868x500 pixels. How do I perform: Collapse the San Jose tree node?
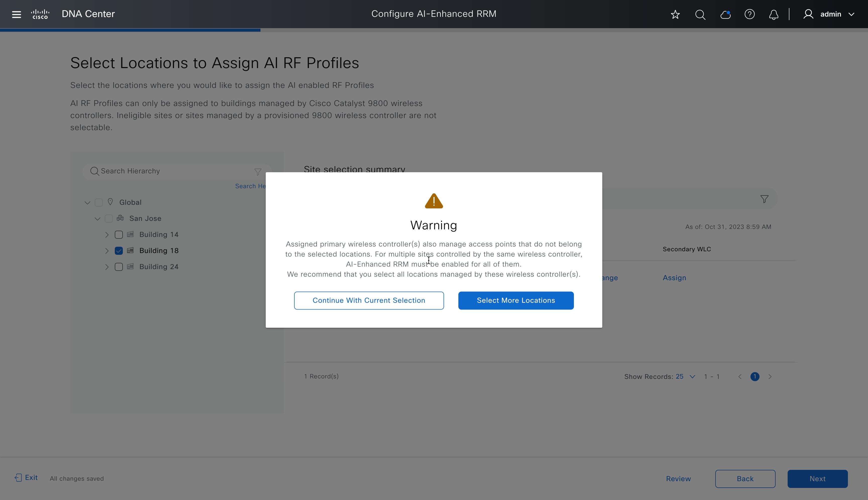(x=97, y=219)
